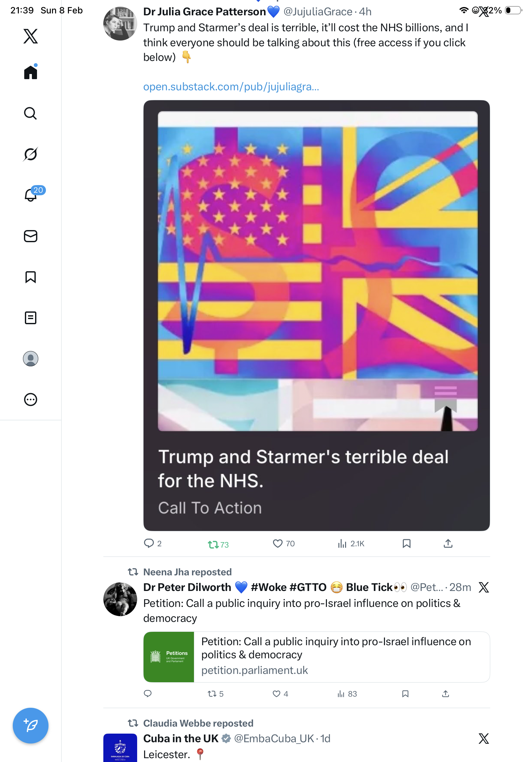Undo repost on Julia Grace Patterson's post
The width and height of the screenshot is (532, 762).
click(x=213, y=544)
